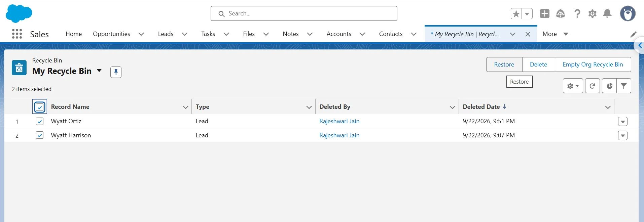Open Files tab dropdown chevron
Image resolution: width=644 pixels, height=222 pixels.
pos(266,34)
